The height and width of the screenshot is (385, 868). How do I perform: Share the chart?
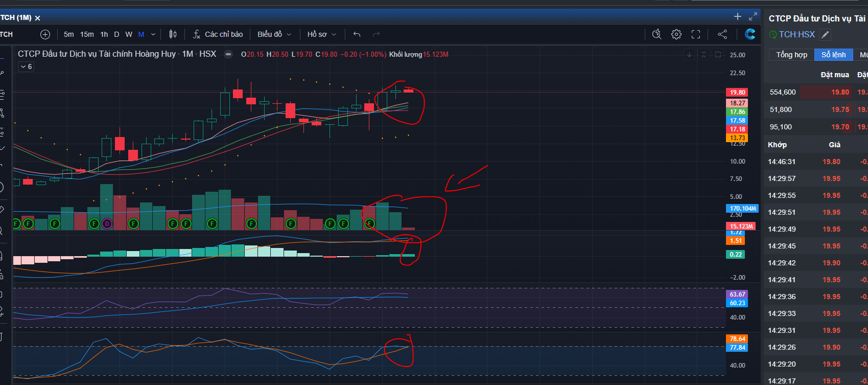722,34
